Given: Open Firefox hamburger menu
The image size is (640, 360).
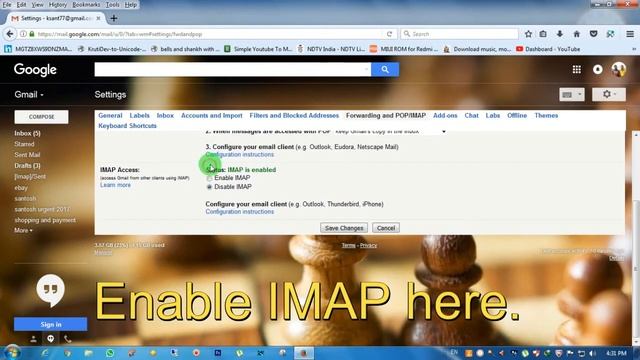Looking at the screenshot, I should pyautogui.click(x=630, y=34).
